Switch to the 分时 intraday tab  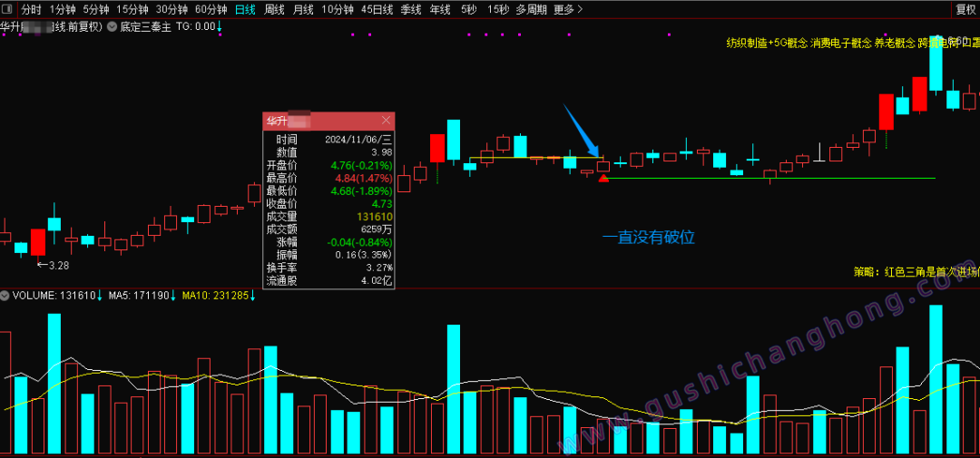point(31,9)
